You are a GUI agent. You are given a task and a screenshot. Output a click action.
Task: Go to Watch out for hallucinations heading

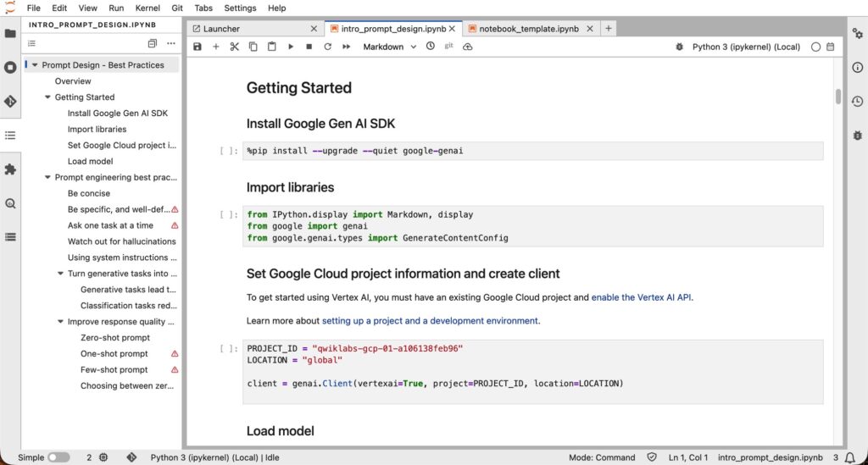point(122,241)
